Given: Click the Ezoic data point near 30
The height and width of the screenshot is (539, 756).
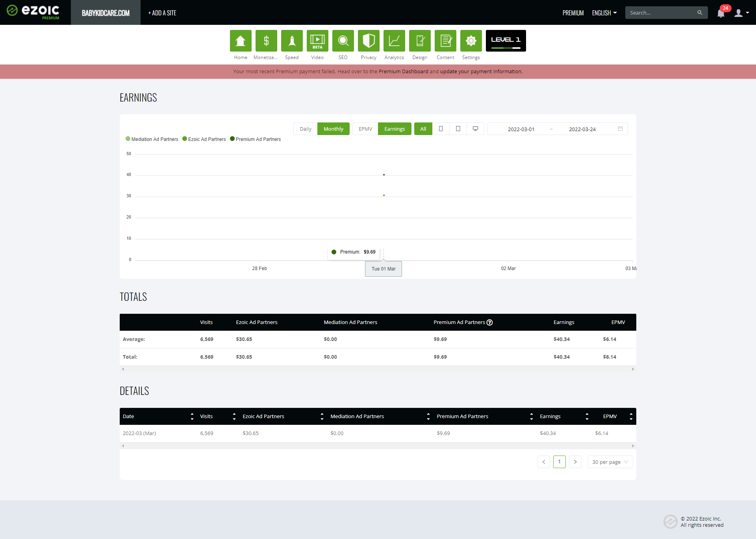Looking at the screenshot, I should [x=384, y=195].
